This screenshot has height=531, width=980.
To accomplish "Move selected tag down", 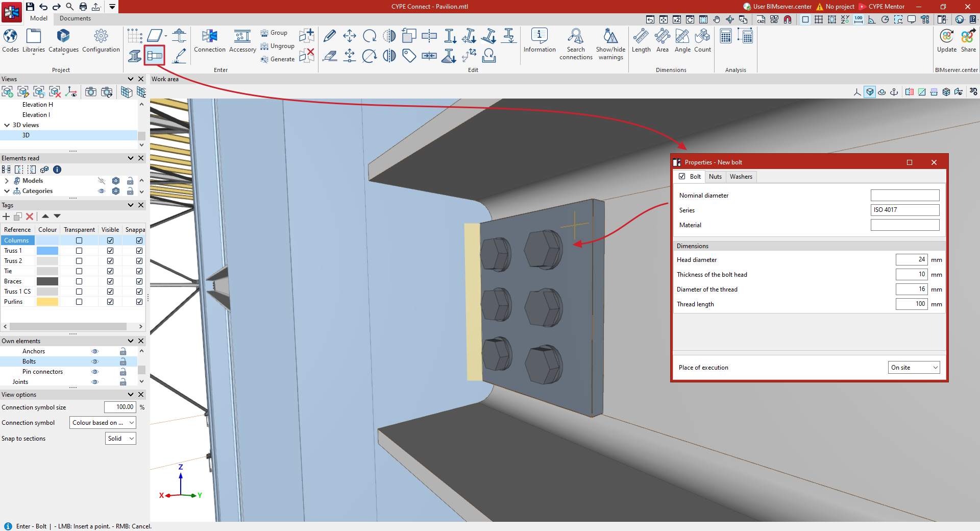I will tap(57, 216).
